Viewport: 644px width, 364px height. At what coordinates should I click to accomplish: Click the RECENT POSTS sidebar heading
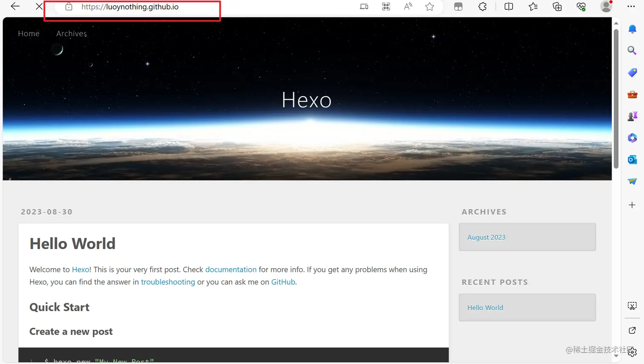(x=495, y=282)
